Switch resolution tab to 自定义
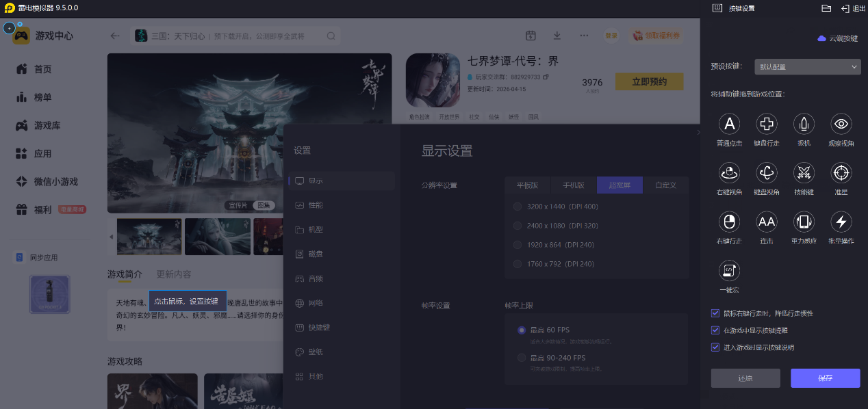This screenshot has width=868, height=409. point(665,185)
